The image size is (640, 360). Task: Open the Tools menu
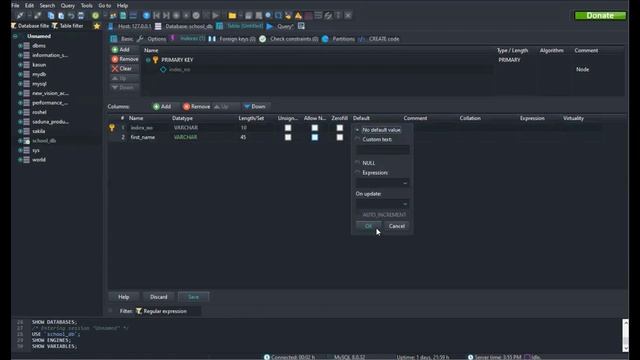click(87, 6)
